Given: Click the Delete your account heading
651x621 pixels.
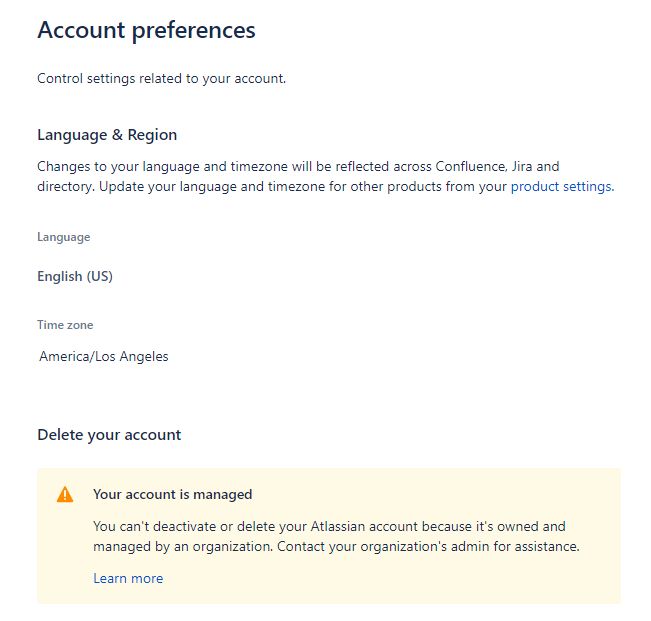Looking at the screenshot, I should point(109,435).
